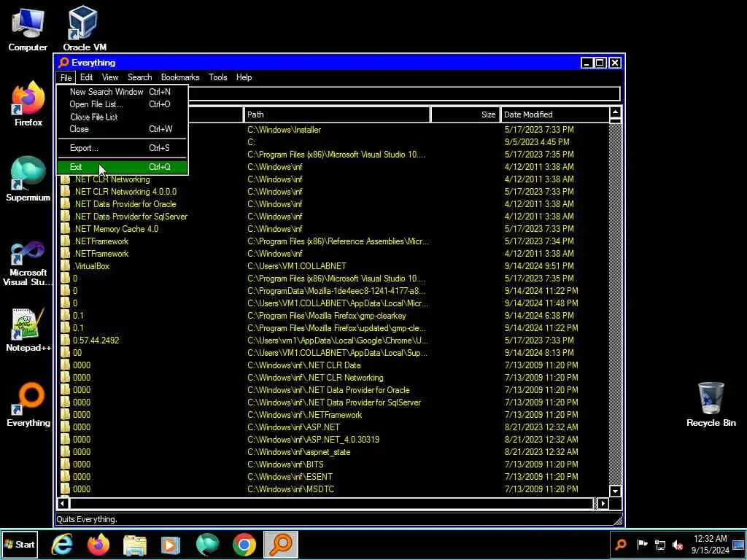
Task: Open Action Center flag tray icon
Action: pyautogui.click(x=642, y=544)
